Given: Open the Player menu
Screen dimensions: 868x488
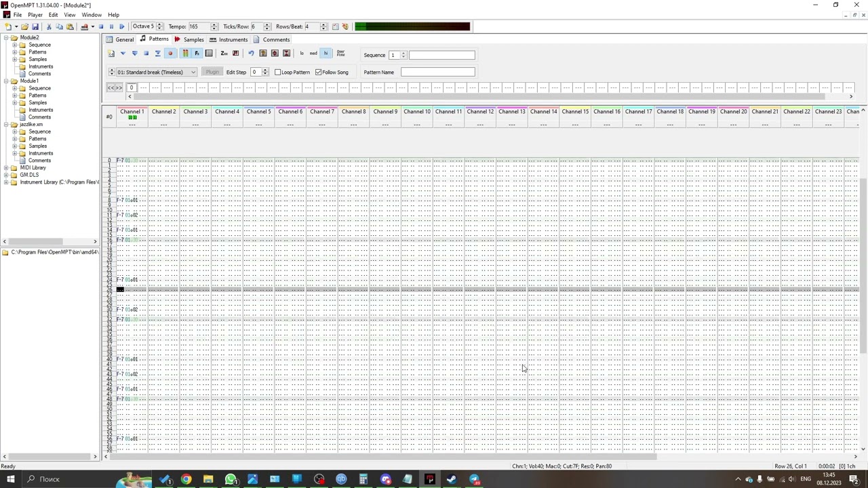Looking at the screenshot, I should (35, 15).
